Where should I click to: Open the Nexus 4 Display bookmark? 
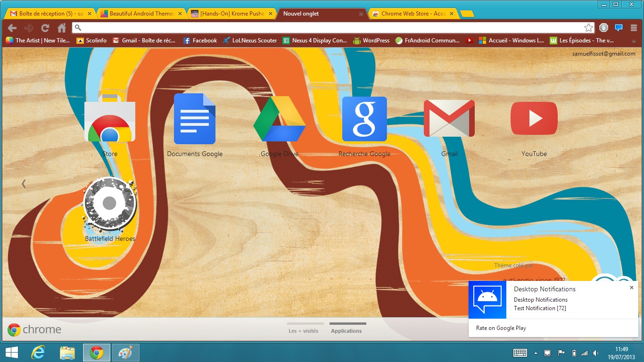pos(314,41)
